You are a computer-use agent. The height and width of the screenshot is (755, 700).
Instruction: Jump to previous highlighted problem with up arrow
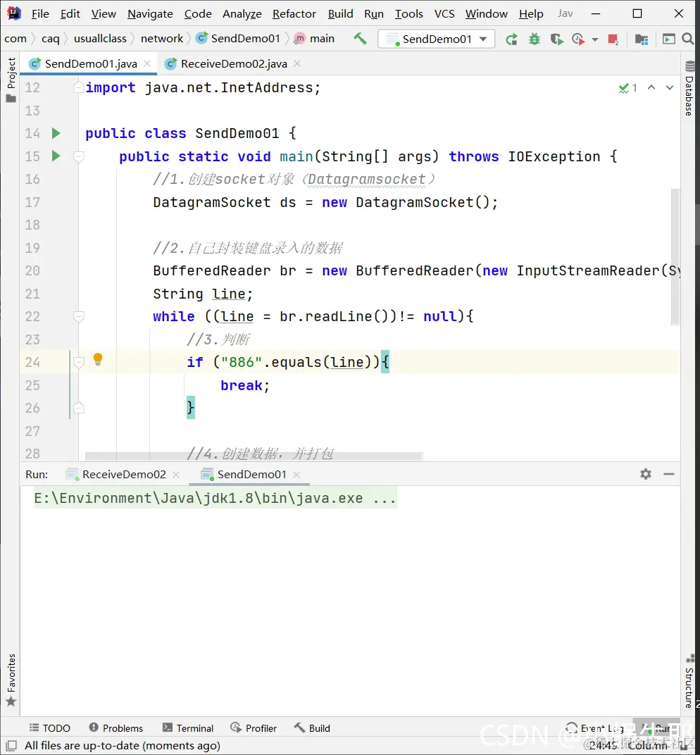pyautogui.click(x=651, y=87)
